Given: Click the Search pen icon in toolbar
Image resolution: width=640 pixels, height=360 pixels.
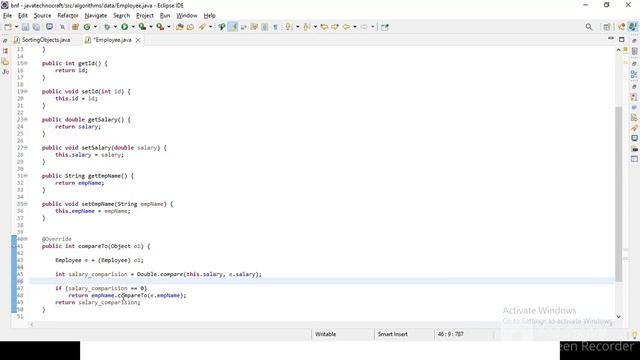Looking at the screenshot, I should tap(202, 27).
